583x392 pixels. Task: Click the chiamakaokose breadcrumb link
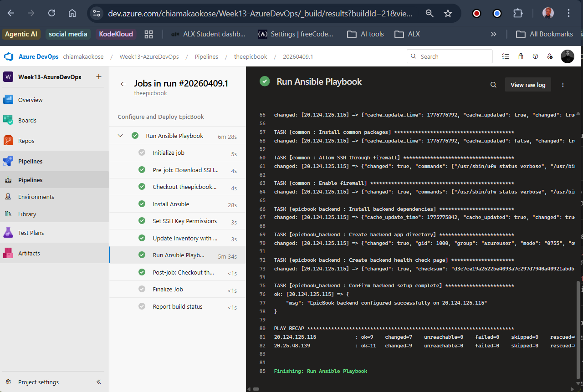pos(83,57)
